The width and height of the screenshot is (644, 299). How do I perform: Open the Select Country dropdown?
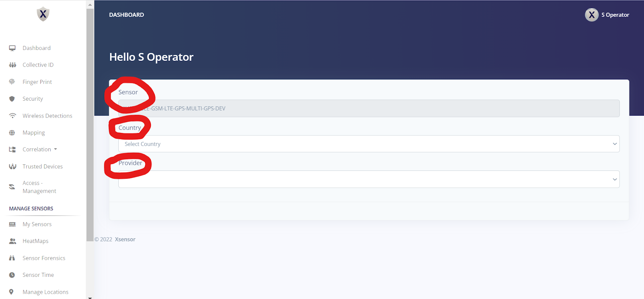click(369, 143)
